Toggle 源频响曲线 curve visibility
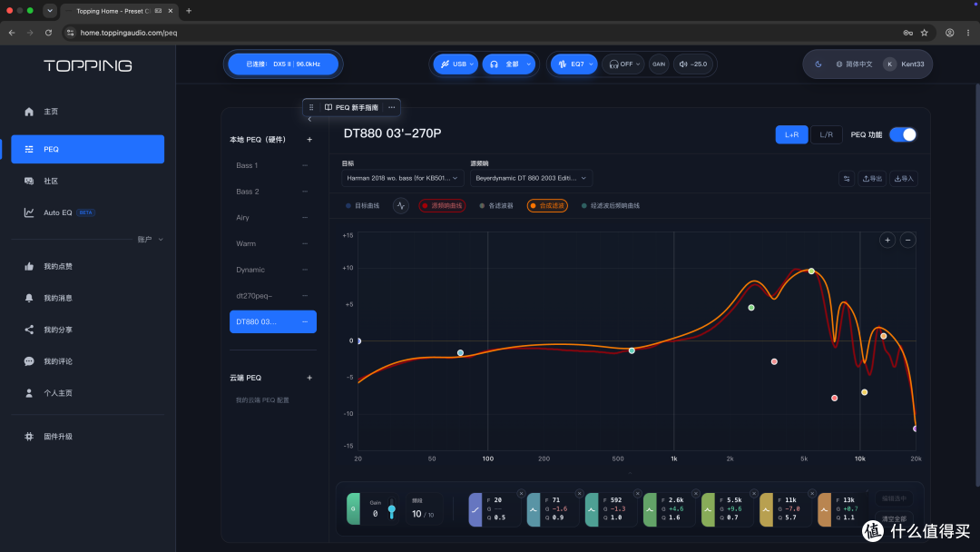Image resolution: width=980 pixels, height=552 pixels. click(442, 206)
